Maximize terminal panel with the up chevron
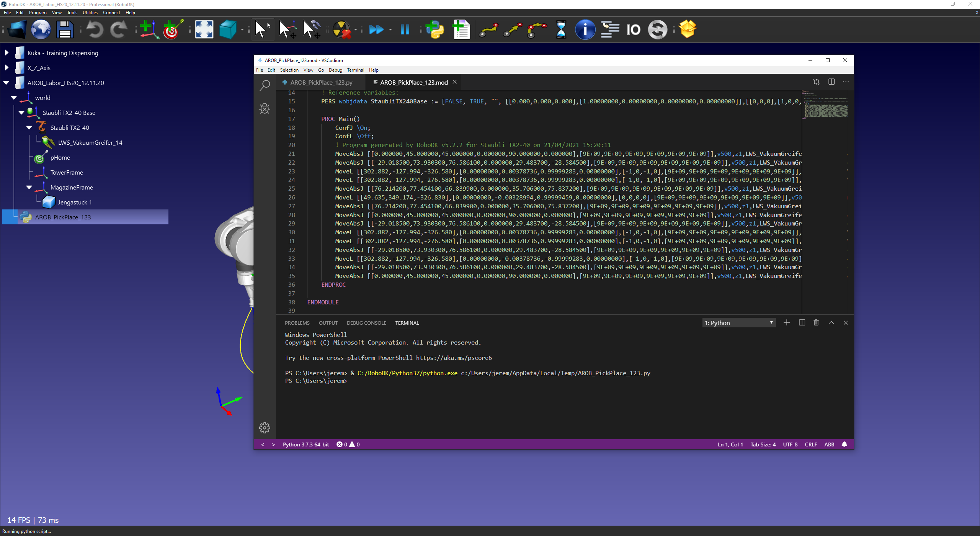980x536 pixels. point(831,323)
